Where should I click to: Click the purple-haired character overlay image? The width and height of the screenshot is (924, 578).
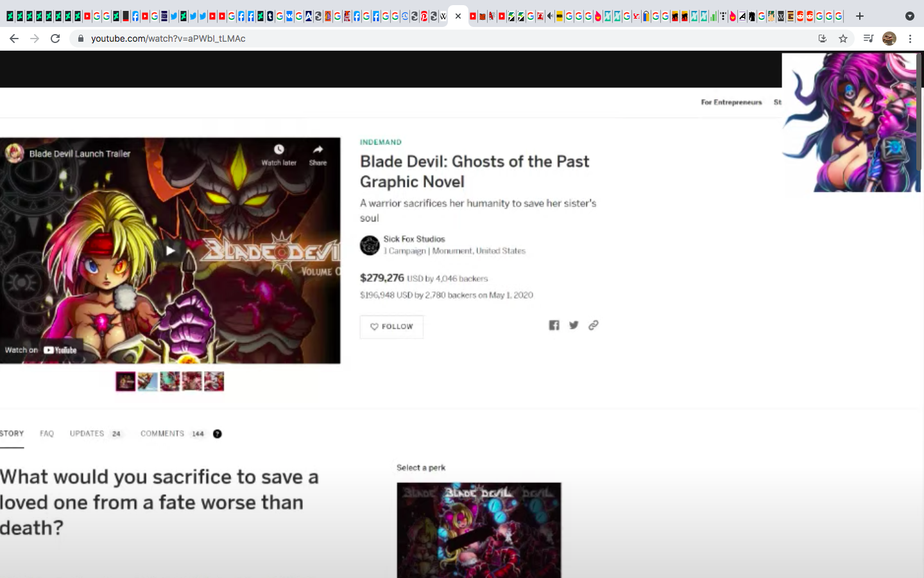pos(850,122)
